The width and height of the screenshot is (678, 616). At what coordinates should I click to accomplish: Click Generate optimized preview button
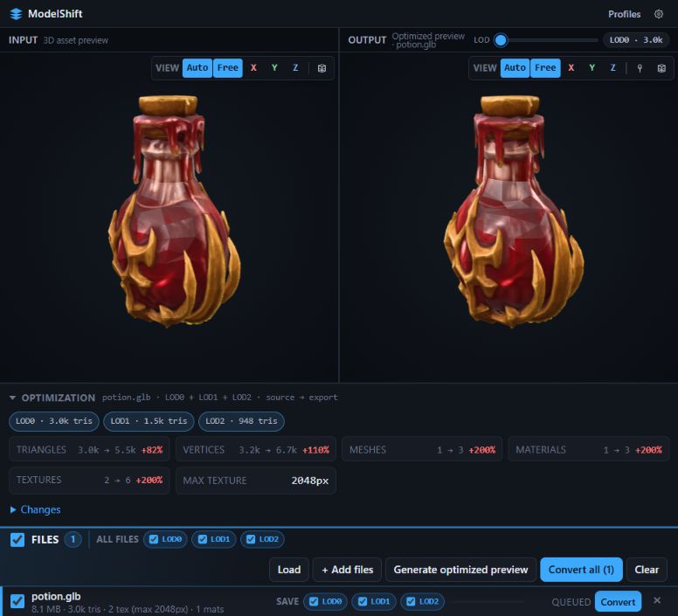click(x=461, y=570)
